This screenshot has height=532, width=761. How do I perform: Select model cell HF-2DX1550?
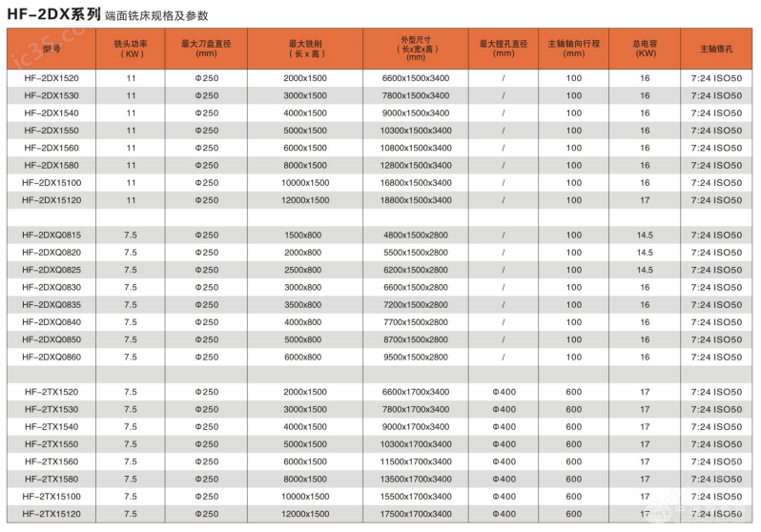click(x=51, y=131)
